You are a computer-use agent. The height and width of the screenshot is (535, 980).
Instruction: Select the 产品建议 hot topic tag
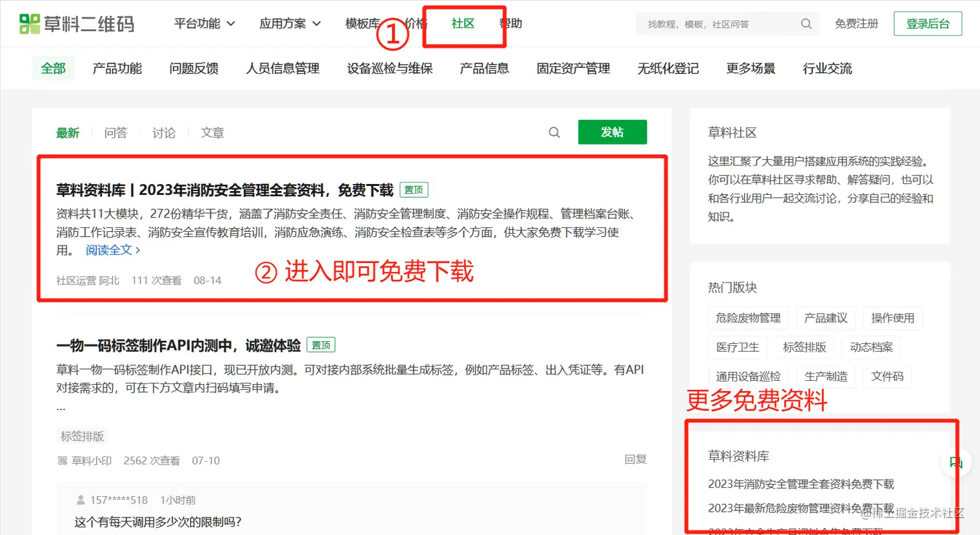tap(826, 318)
